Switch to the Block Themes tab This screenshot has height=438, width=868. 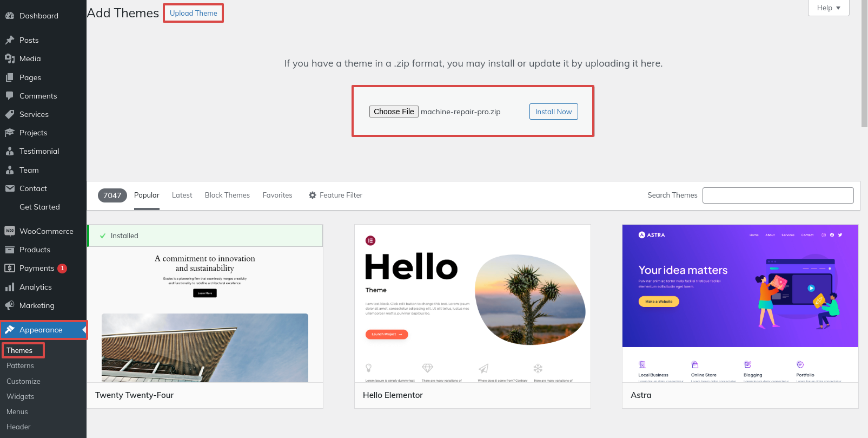coord(227,195)
